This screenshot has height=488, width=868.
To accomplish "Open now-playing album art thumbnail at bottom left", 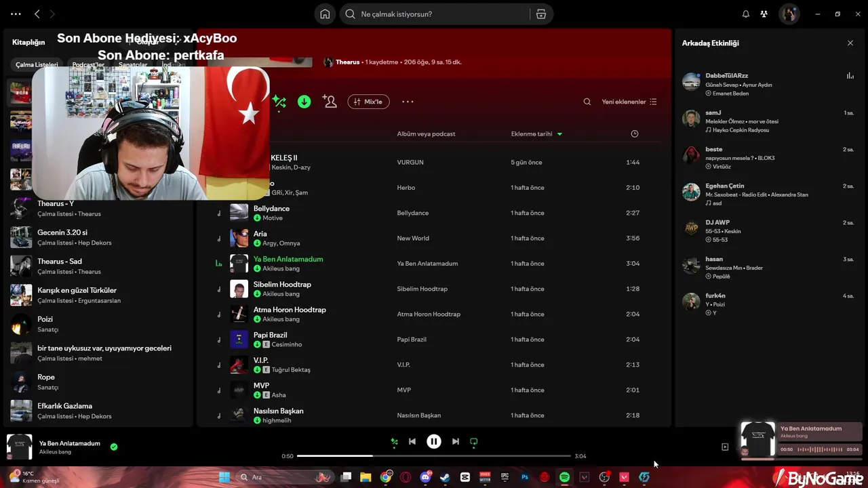I will pos(19,447).
